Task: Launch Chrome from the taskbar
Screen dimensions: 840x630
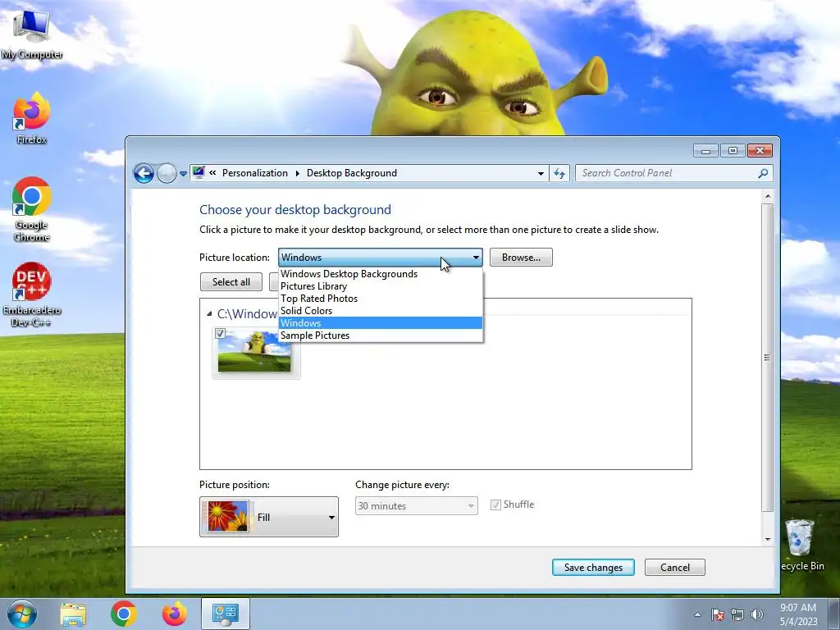Action: click(x=124, y=614)
